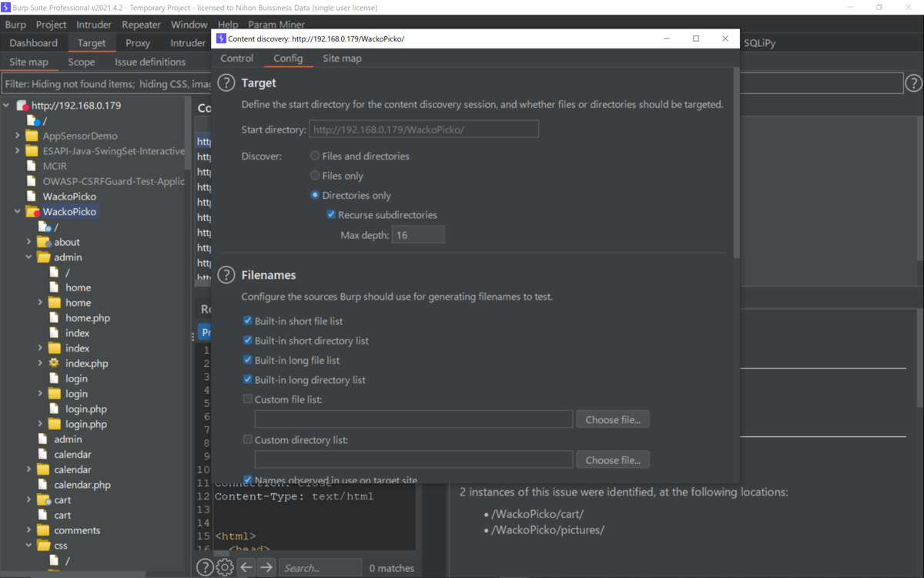The image size is (924, 578).
Task: Expand the index.php node
Action: [x=40, y=363]
